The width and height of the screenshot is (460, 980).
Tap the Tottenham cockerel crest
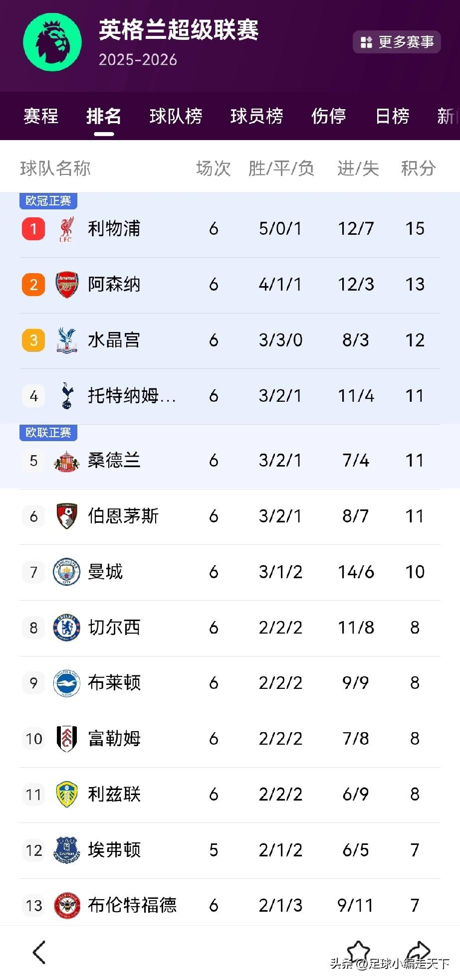(x=67, y=396)
